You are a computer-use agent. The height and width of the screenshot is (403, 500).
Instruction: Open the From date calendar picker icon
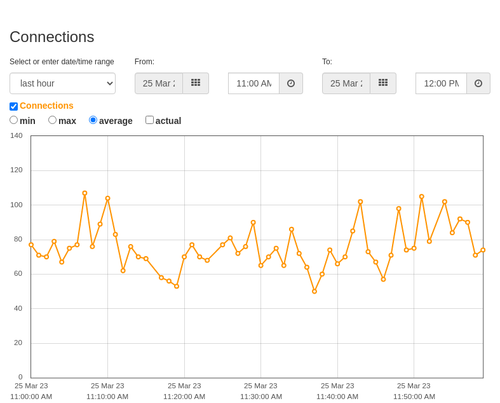click(196, 83)
